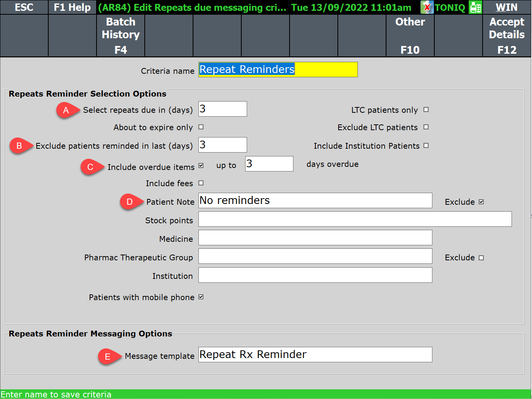
Task: Click the Message template field
Action: tap(315, 355)
